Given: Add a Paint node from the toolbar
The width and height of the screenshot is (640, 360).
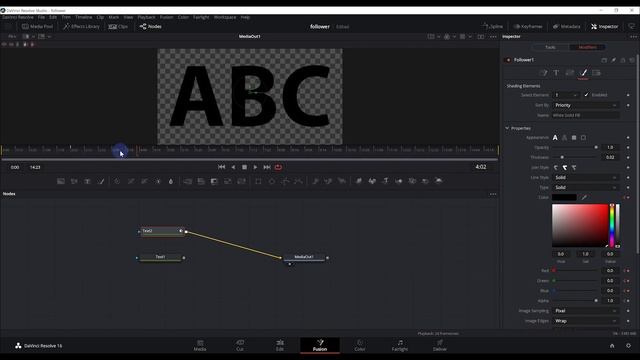Looking at the screenshot, I should click(101, 181).
